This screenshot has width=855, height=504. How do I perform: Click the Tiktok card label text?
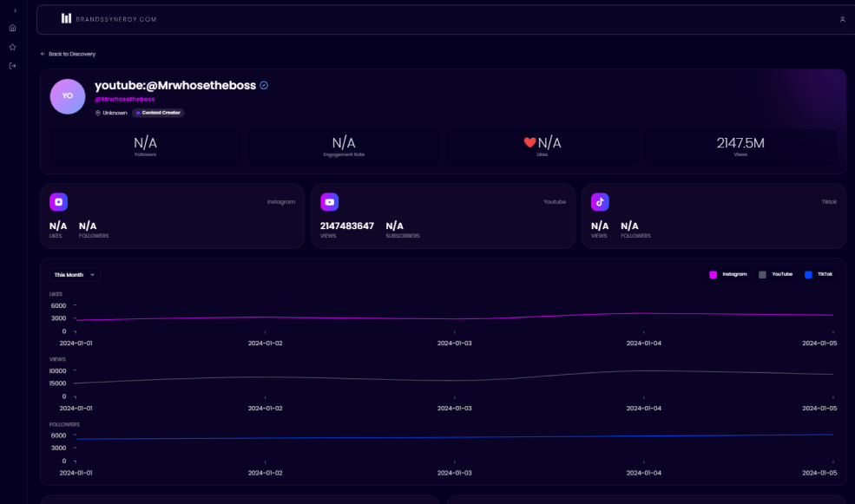pos(829,202)
